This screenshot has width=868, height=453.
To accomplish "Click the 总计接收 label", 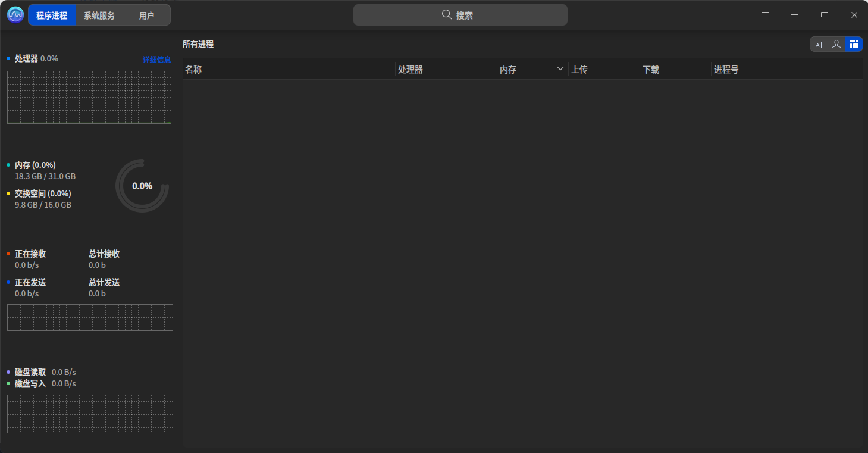I will coord(104,254).
